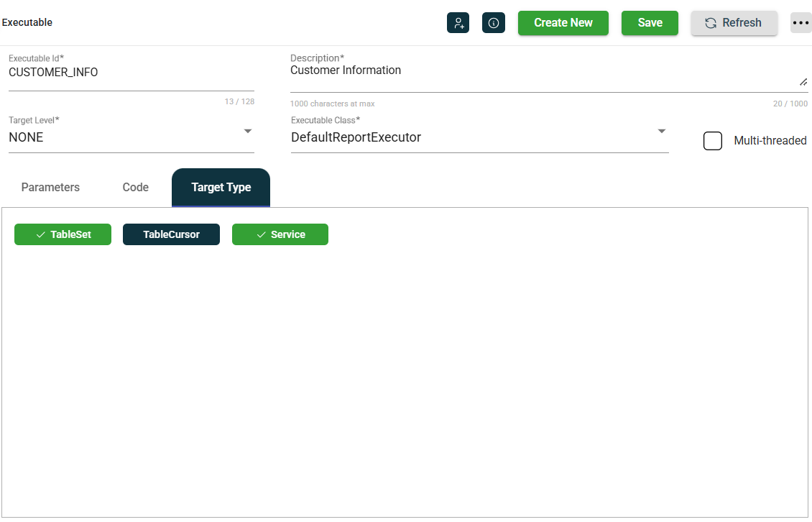Click the Executable page title
Image resolution: width=812 pixels, height=522 pixels.
27,22
